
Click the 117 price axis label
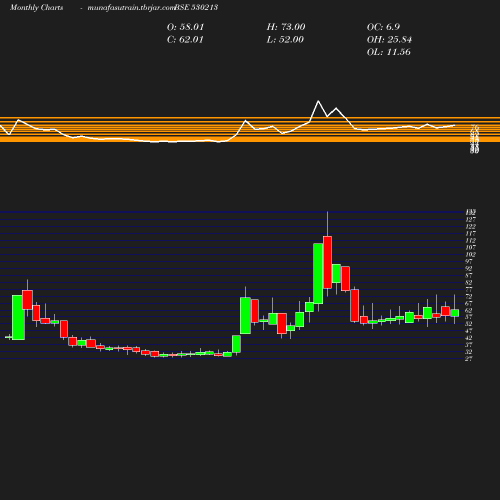click(471, 233)
